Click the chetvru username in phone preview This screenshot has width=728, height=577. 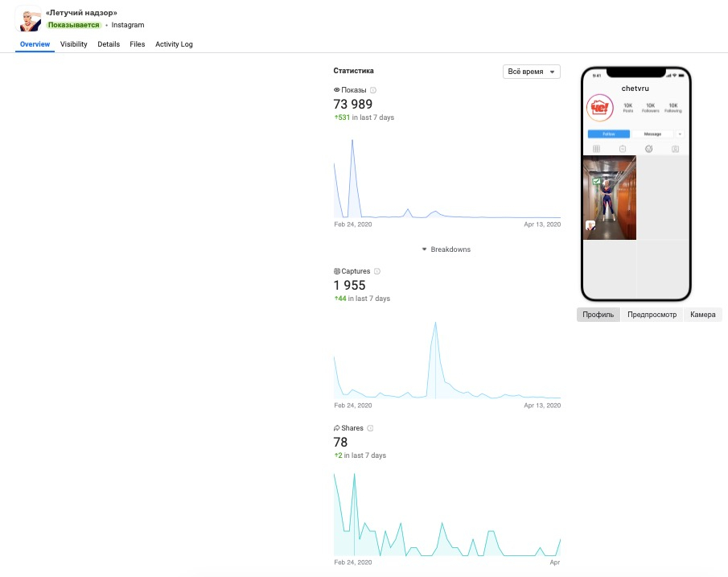pyautogui.click(x=635, y=89)
